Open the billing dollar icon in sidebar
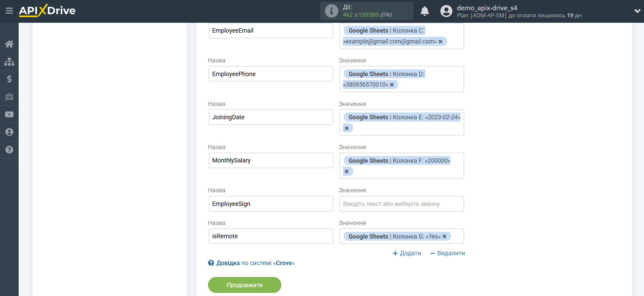This screenshot has height=296, width=644. pyautogui.click(x=9, y=79)
